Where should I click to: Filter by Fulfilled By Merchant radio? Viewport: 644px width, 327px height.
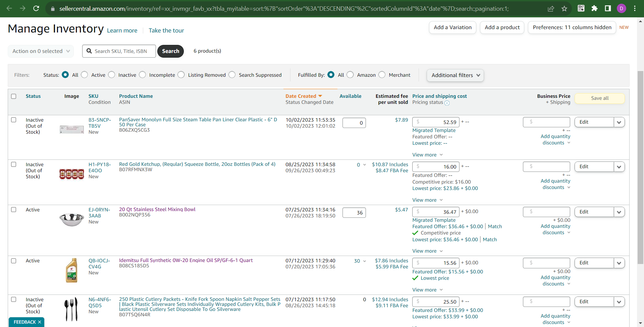[x=382, y=75]
